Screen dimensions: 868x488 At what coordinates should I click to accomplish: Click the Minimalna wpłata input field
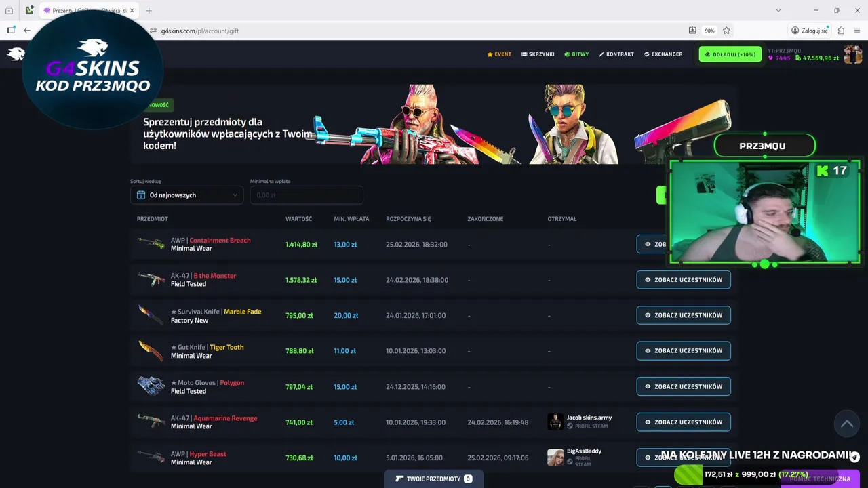point(307,195)
